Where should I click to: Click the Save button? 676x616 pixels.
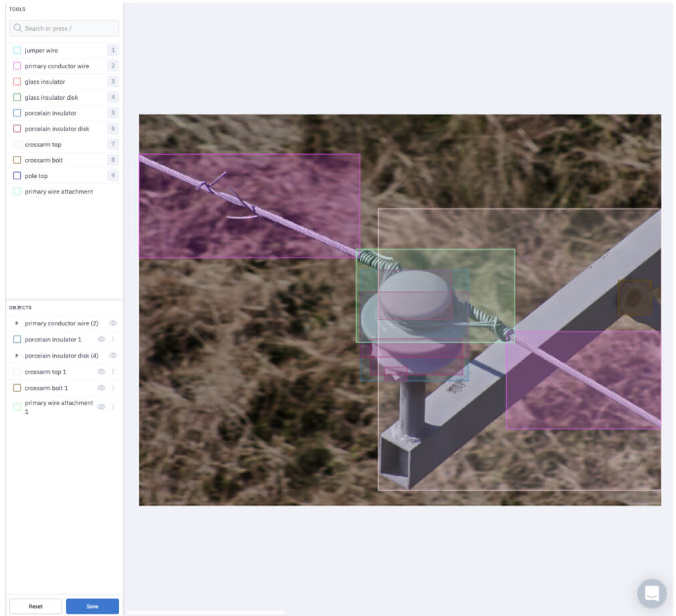pyautogui.click(x=92, y=606)
